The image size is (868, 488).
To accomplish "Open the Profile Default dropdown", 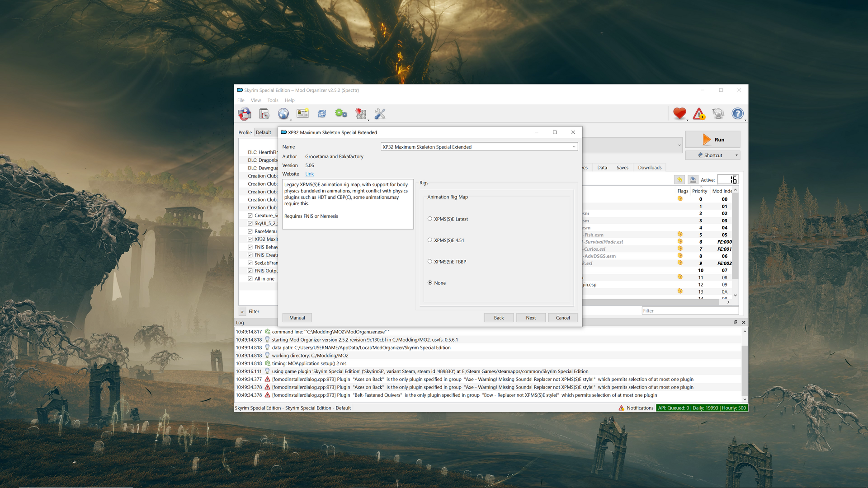I will [x=266, y=132].
